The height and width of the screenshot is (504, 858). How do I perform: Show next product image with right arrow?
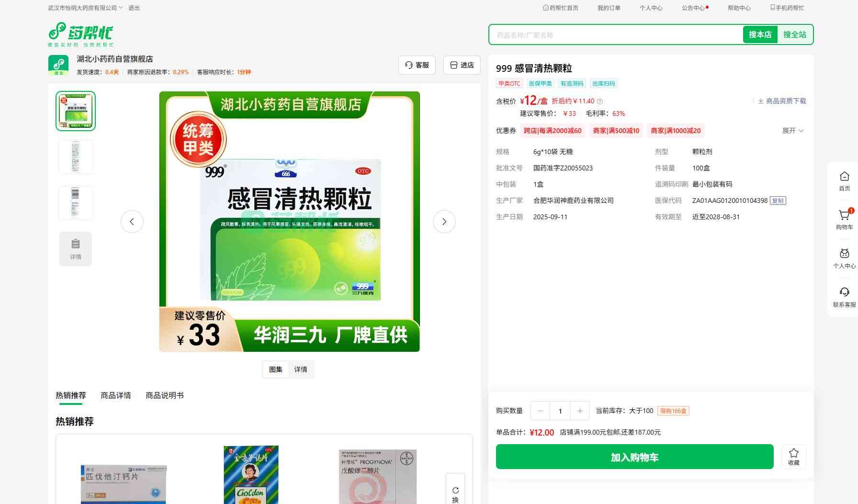click(x=444, y=222)
